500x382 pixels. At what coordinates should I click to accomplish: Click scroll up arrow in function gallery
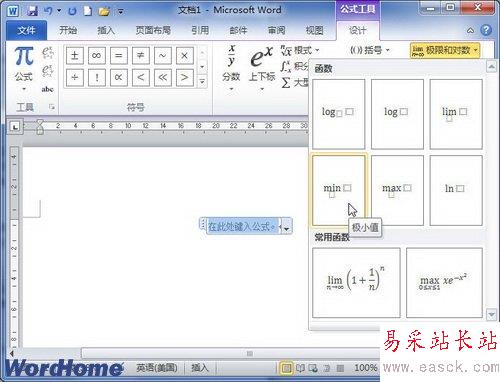pos(491,66)
